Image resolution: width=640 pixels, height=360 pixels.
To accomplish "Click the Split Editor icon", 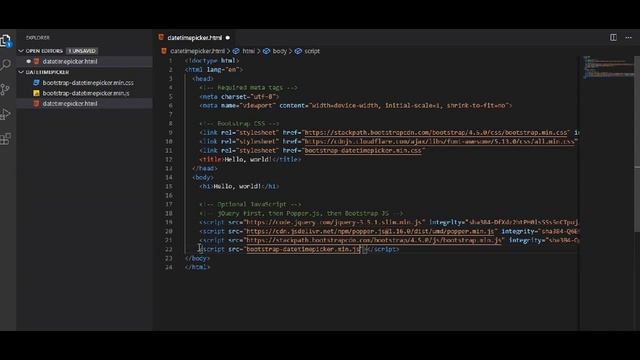I will 613,38.
